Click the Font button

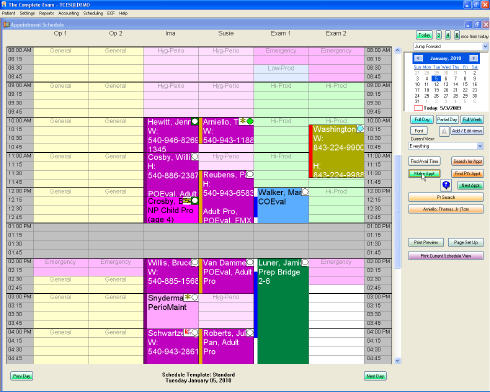tap(419, 131)
